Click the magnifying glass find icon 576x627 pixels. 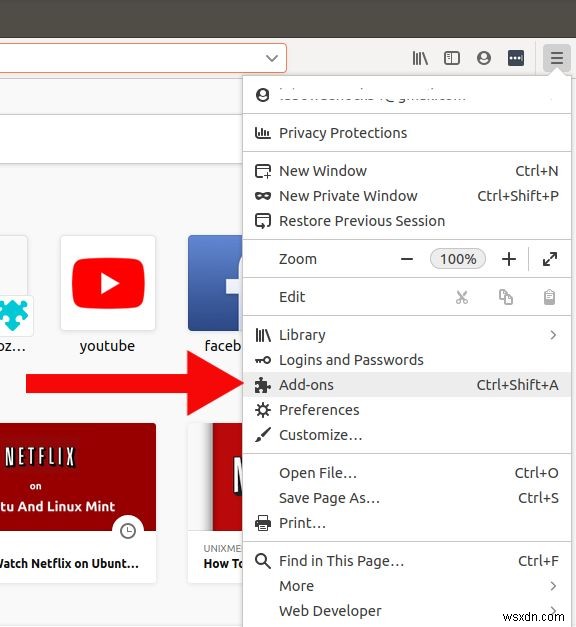(x=263, y=561)
